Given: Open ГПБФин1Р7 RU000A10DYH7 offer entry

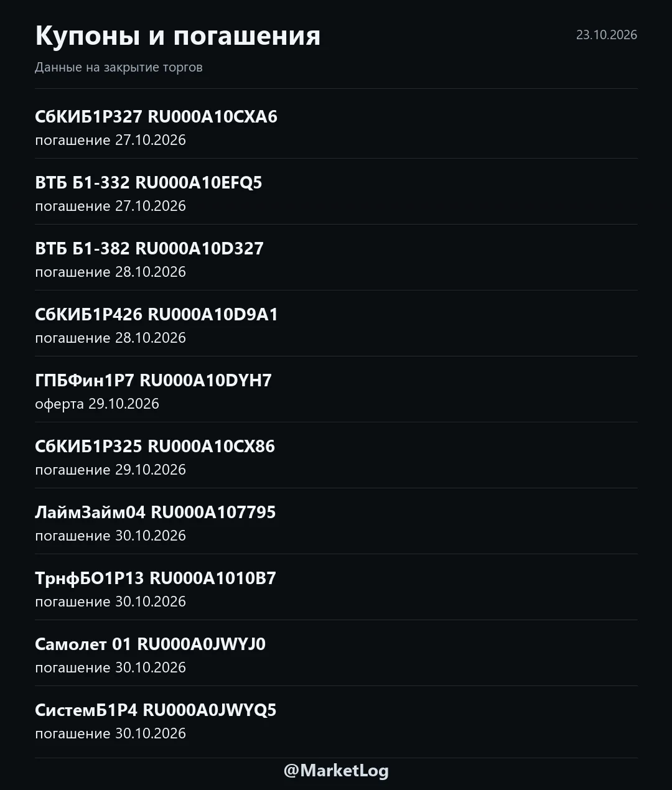Looking at the screenshot, I should pyautogui.click(x=336, y=389).
